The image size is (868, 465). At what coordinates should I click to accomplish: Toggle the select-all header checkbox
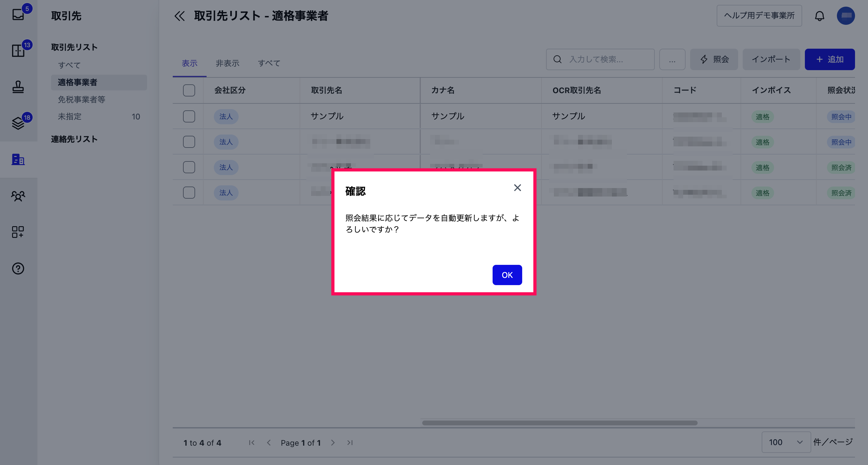189,90
